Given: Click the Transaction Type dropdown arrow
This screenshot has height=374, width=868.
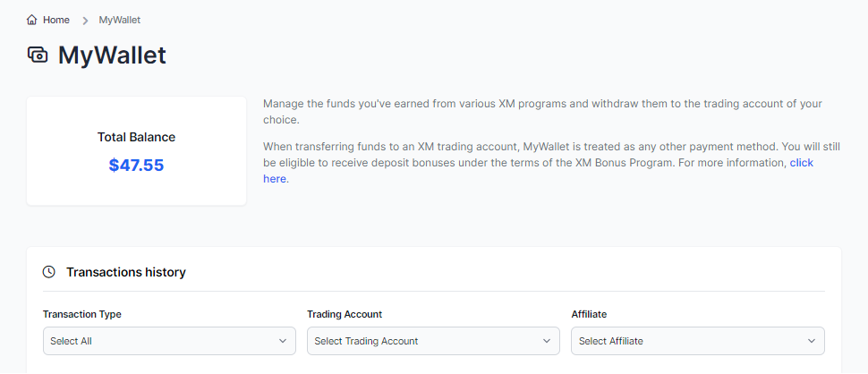Looking at the screenshot, I should 283,341.
